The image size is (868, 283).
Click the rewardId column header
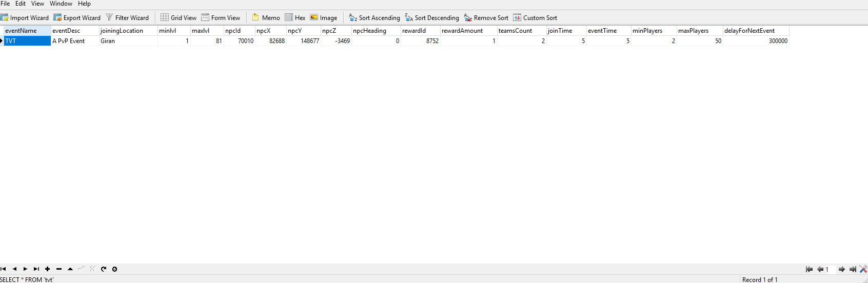pos(420,31)
